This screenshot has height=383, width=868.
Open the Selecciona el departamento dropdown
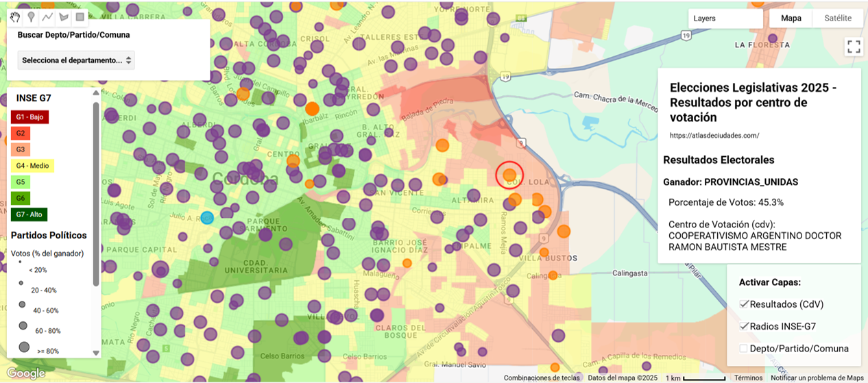76,60
